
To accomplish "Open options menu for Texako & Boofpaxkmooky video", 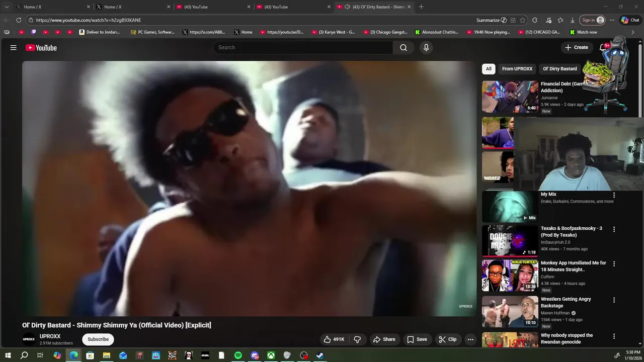I will click(614, 229).
